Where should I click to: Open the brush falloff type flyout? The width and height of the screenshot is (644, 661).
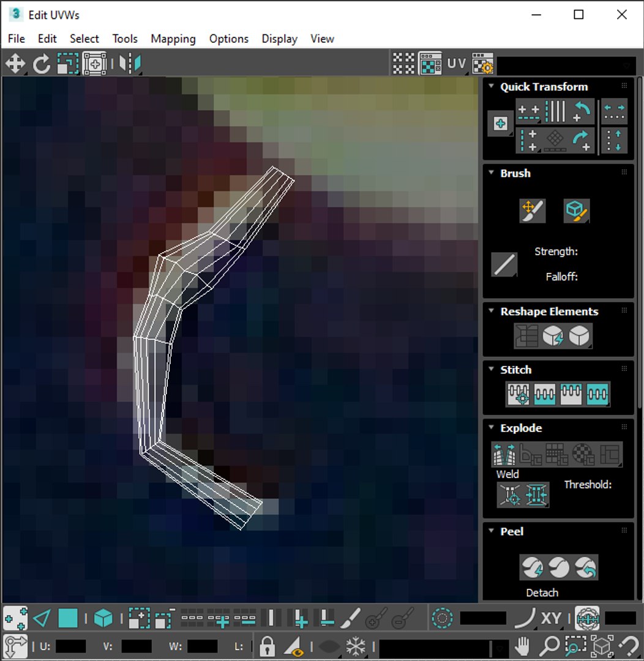tap(504, 265)
